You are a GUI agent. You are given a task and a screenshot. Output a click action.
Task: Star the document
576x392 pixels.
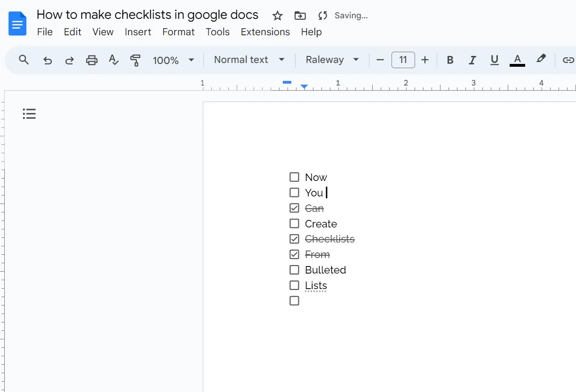pos(277,16)
